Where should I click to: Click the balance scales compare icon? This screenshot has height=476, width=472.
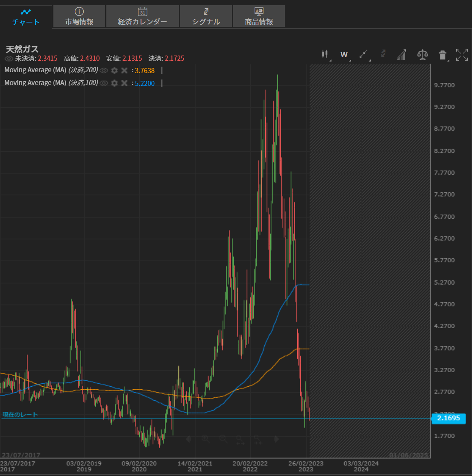point(422,55)
